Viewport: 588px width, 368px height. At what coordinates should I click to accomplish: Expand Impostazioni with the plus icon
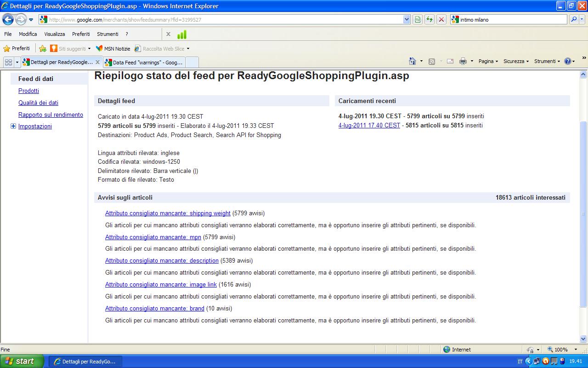(x=13, y=126)
